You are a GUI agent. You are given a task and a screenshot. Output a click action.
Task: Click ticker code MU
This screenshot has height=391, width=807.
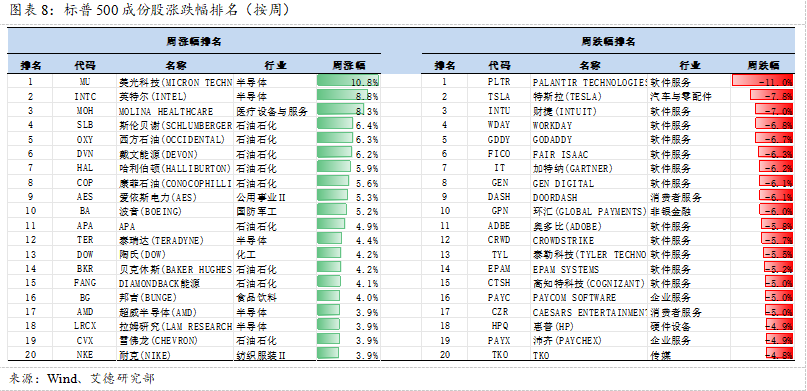tap(85, 82)
